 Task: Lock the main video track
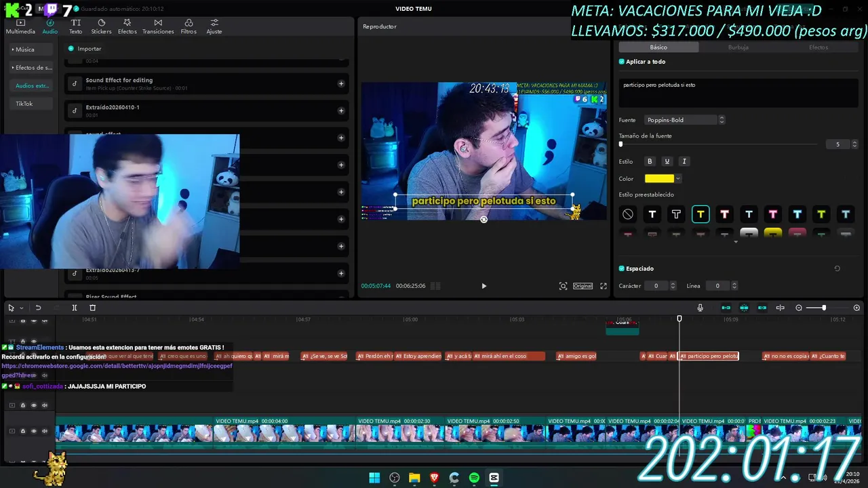[x=22, y=431]
